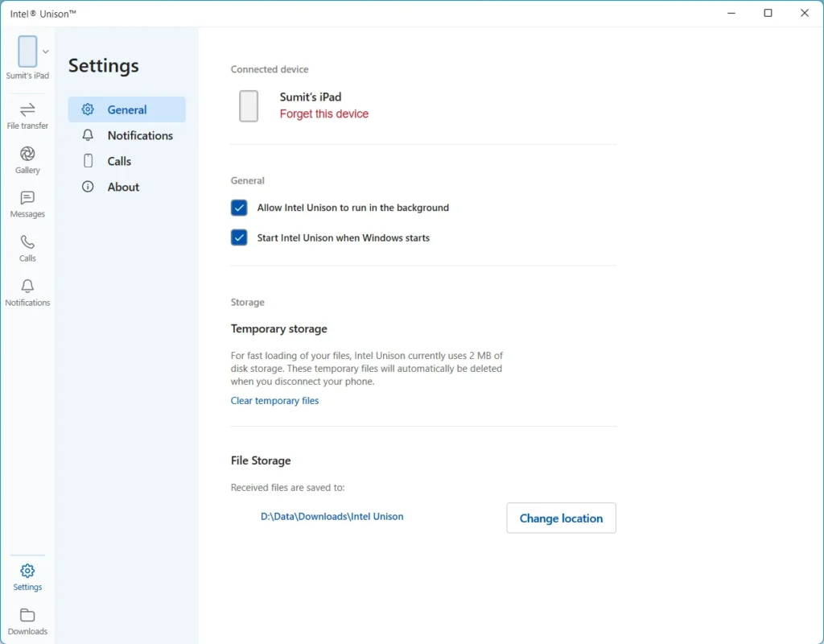Click the connected device iPad icon
The width and height of the screenshot is (824, 644).
249,105
